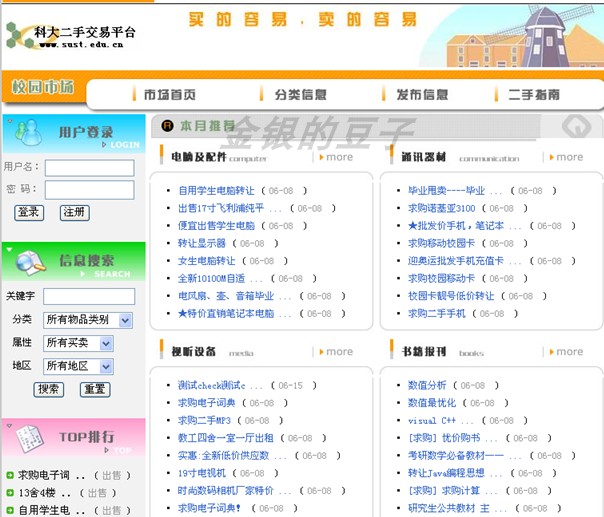Open listing ★特价直销笔记本电脑
The width and height of the screenshot is (604, 517).
[226, 314]
